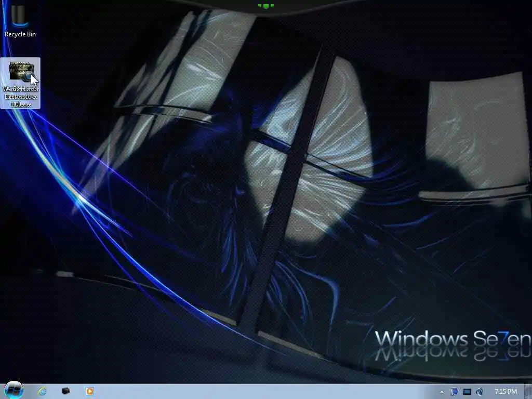
Task: Show hidden system tray icons
Action: click(442, 392)
